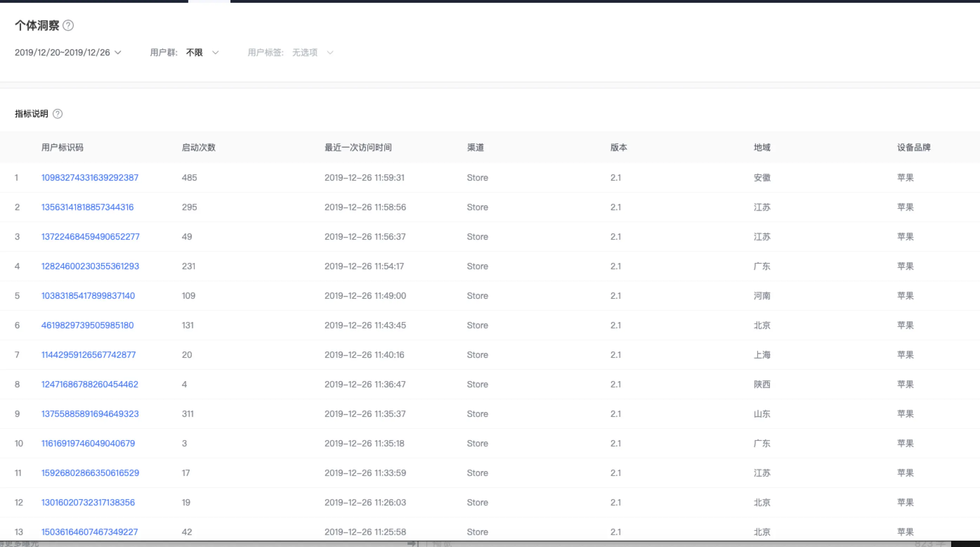
Task: Click help icon beside 指标说明
Action: click(58, 114)
